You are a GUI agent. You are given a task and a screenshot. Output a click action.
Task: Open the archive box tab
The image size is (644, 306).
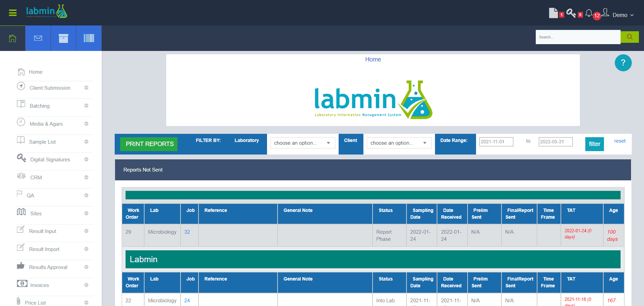(x=63, y=38)
